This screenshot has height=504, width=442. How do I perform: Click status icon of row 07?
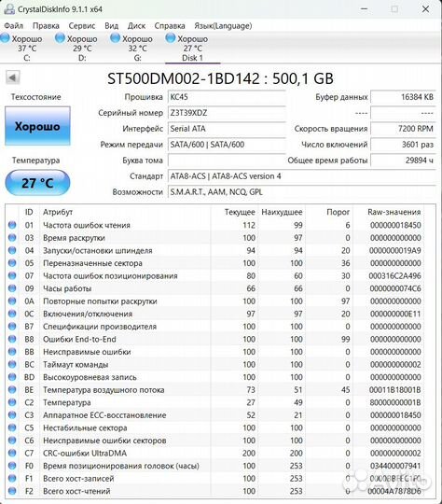pyautogui.click(x=12, y=275)
